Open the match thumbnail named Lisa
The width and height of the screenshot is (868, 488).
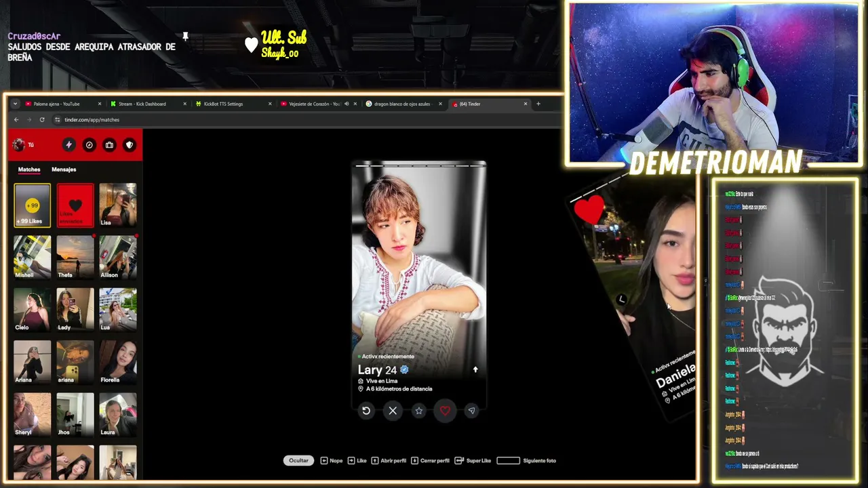pyautogui.click(x=118, y=205)
